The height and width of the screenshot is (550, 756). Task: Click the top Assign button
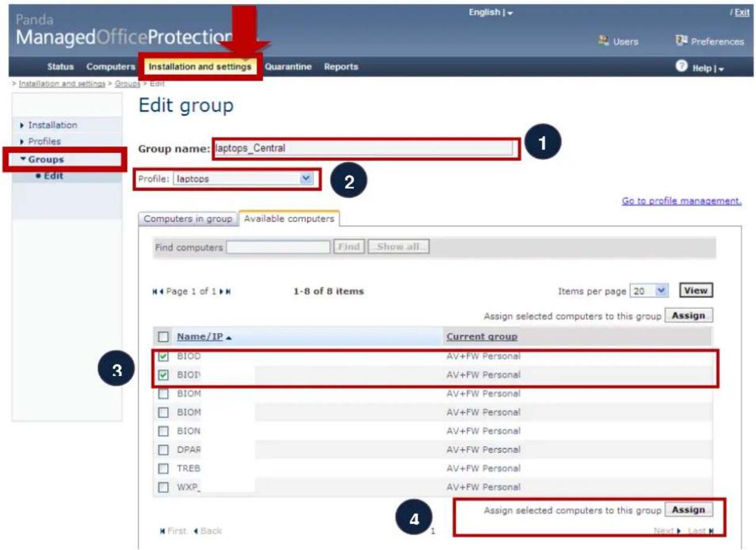(x=688, y=316)
